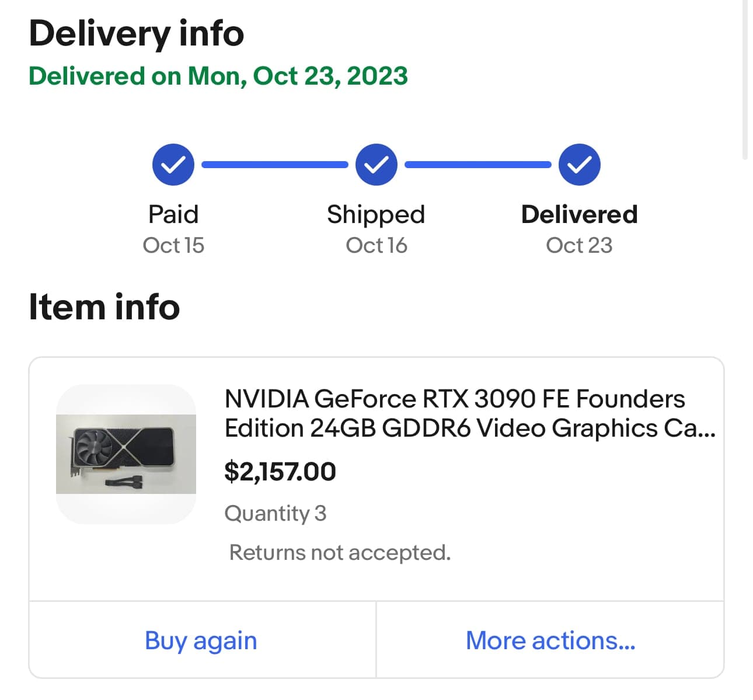This screenshot has height=700, width=753.
Task: Click the progress line between Paid and Shipped
Action: 275,165
